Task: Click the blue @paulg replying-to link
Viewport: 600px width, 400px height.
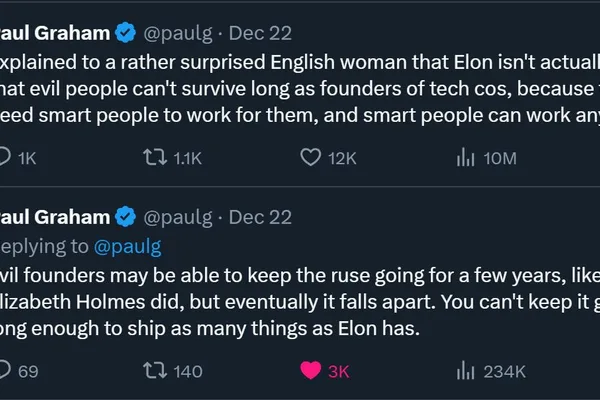Action: click(x=128, y=247)
